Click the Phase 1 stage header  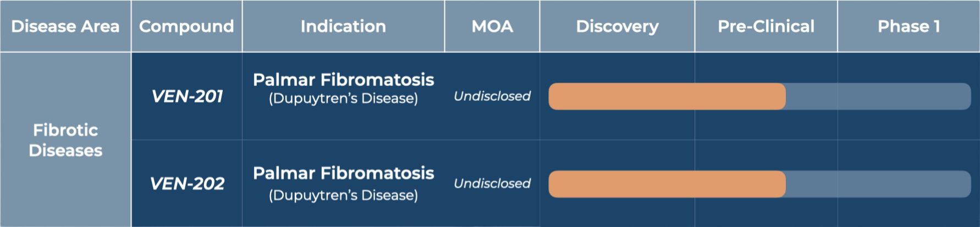[x=909, y=26]
